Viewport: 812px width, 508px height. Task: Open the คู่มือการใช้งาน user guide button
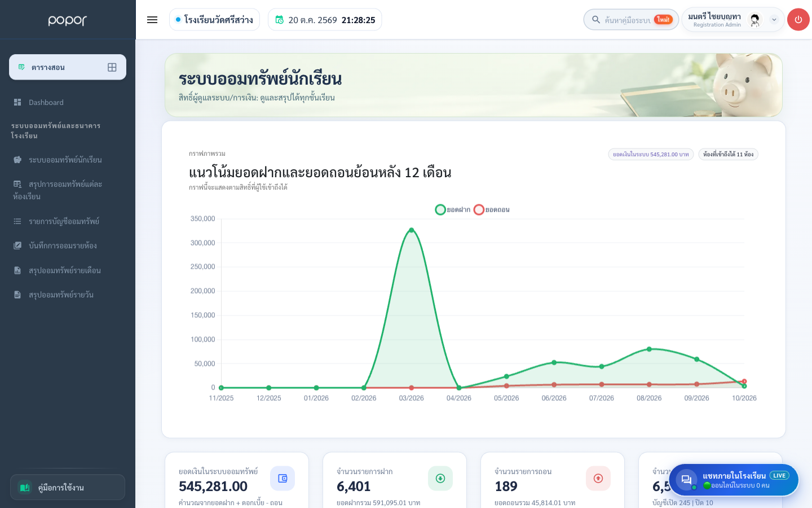pyautogui.click(x=68, y=487)
